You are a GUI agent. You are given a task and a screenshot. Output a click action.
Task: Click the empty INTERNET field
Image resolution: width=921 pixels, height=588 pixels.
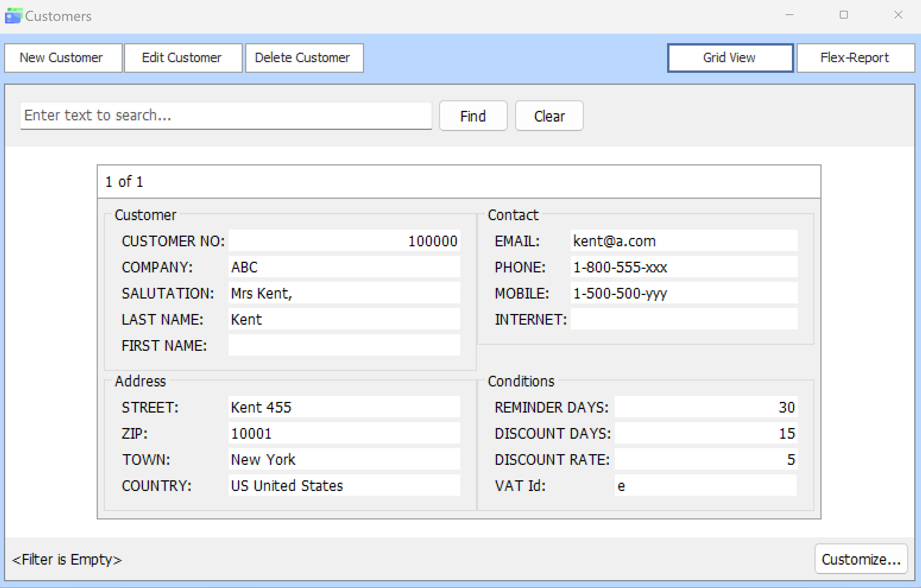tap(683, 319)
